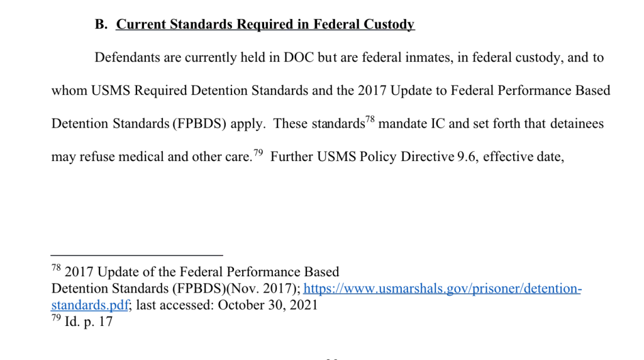This screenshot has width=644, height=360.
Task: Click footnote number 78 in footnotes section
Action: (56, 267)
